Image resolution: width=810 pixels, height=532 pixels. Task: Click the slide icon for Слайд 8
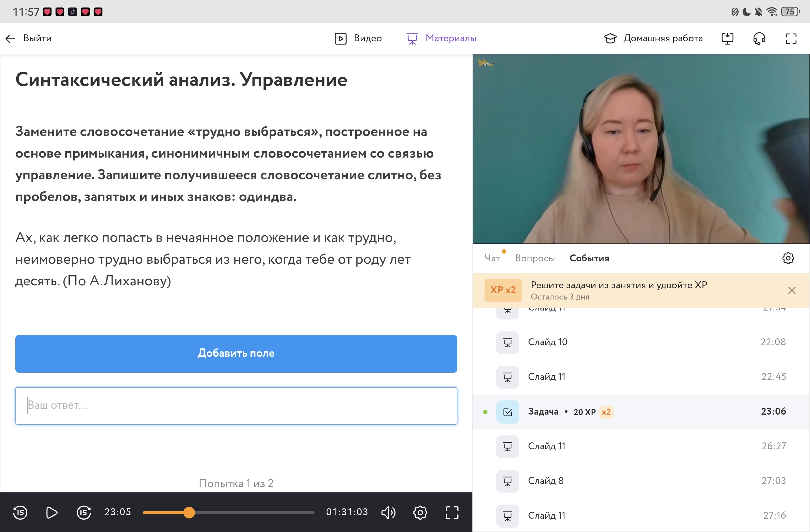click(507, 481)
